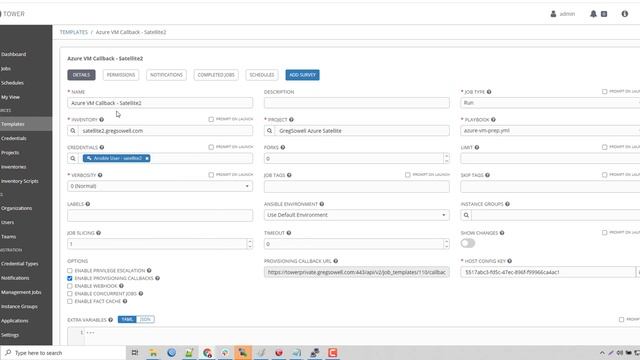
Task: Show help for Job Tags
Action: [289, 175]
